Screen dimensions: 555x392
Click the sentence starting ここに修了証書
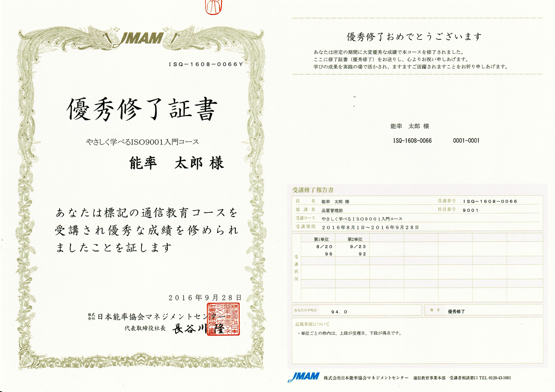(x=391, y=59)
